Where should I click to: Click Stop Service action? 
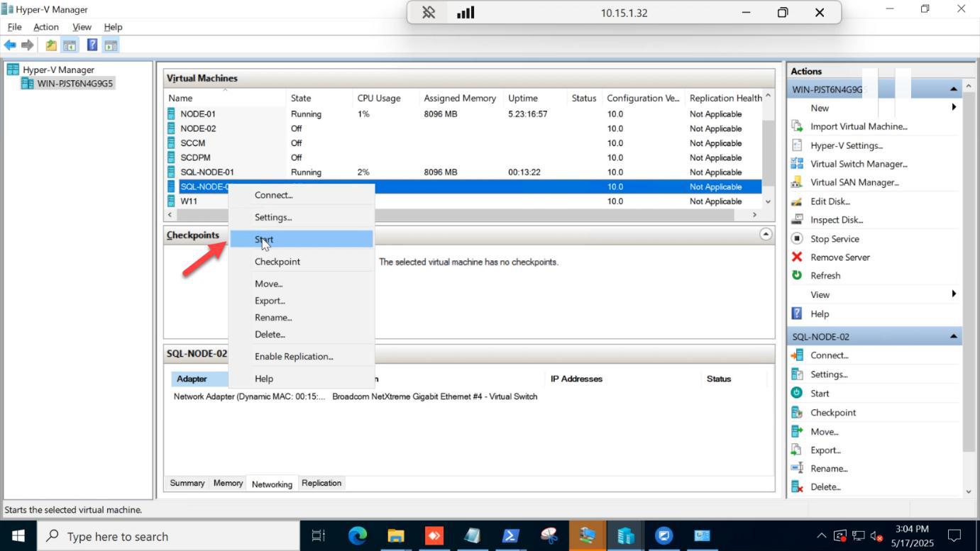(x=835, y=239)
